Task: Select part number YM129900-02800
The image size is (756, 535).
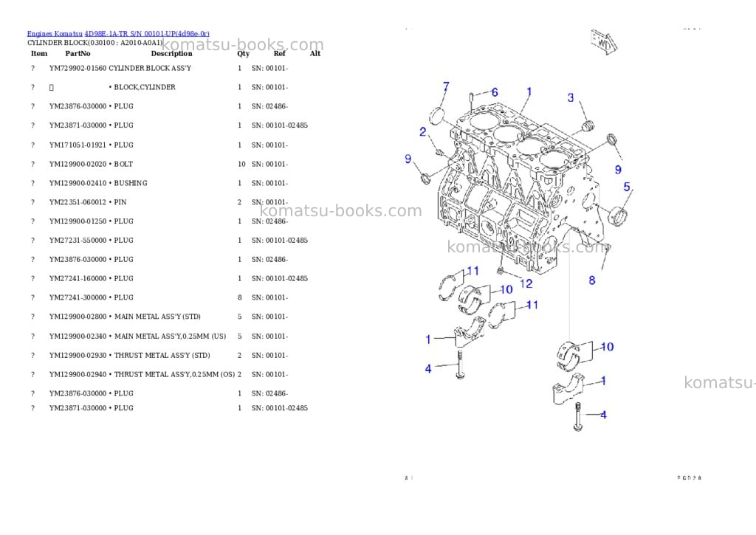Action: 78,317
